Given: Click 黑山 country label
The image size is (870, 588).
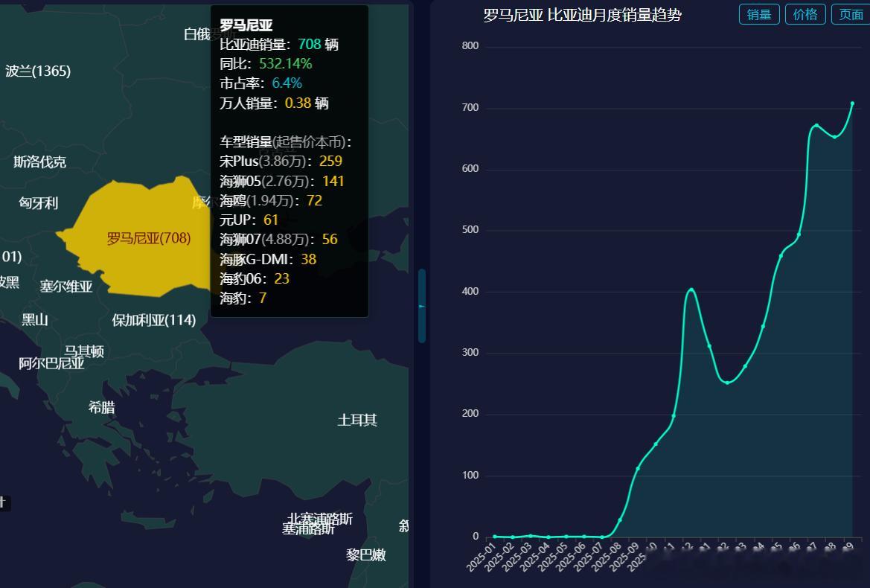Looking at the screenshot, I should [x=35, y=319].
